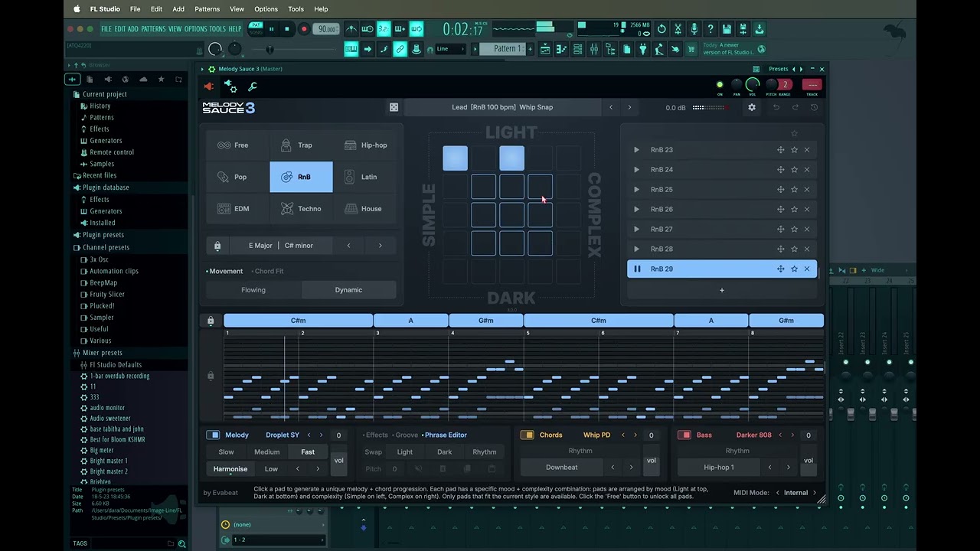Click the undo arrow in Melody Sauce
This screenshot has height=551, width=980.
[776, 107]
